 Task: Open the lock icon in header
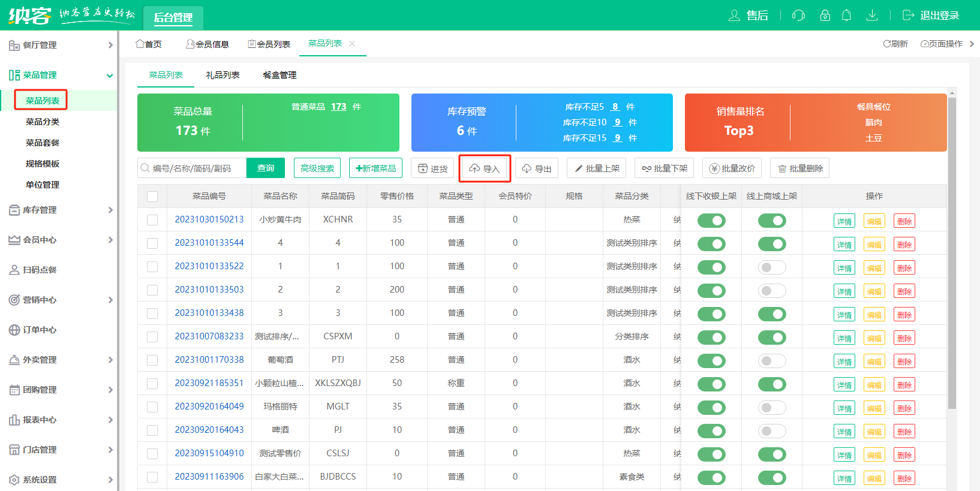coord(825,16)
